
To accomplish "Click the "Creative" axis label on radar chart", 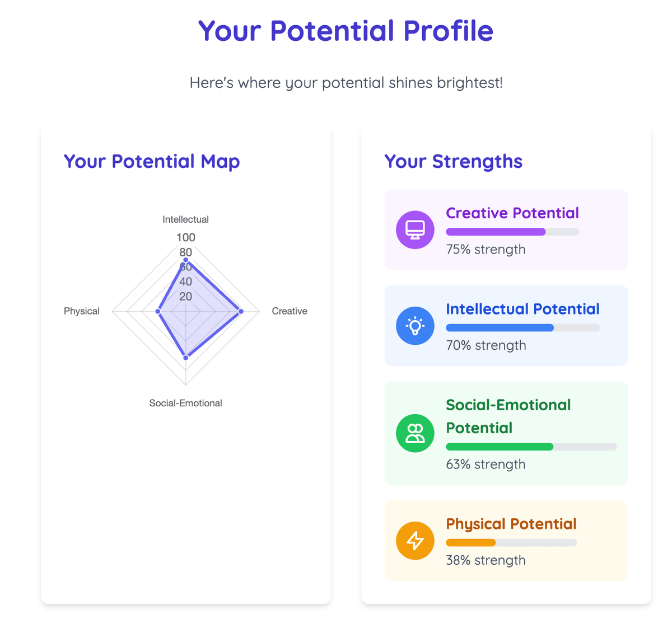I will point(290,311).
